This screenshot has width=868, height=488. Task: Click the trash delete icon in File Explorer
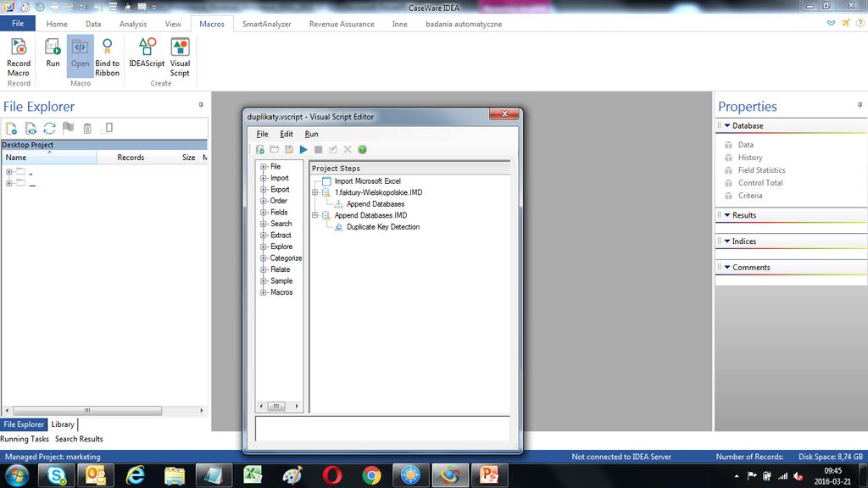(87, 129)
